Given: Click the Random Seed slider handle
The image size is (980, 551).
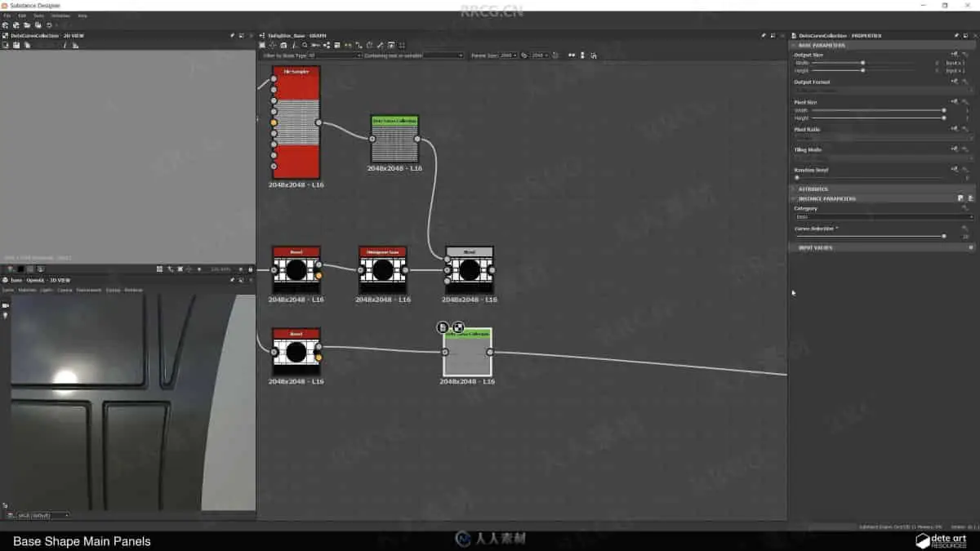Looking at the screenshot, I should [797, 177].
